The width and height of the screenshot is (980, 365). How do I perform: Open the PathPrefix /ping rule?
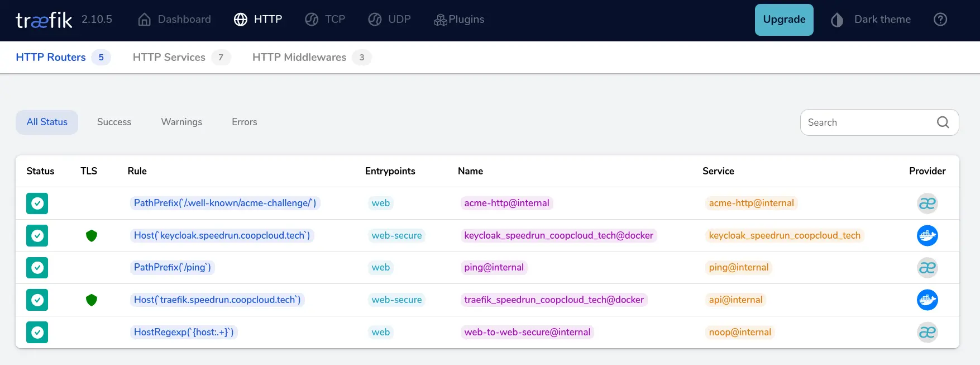[x=173, y=267]
